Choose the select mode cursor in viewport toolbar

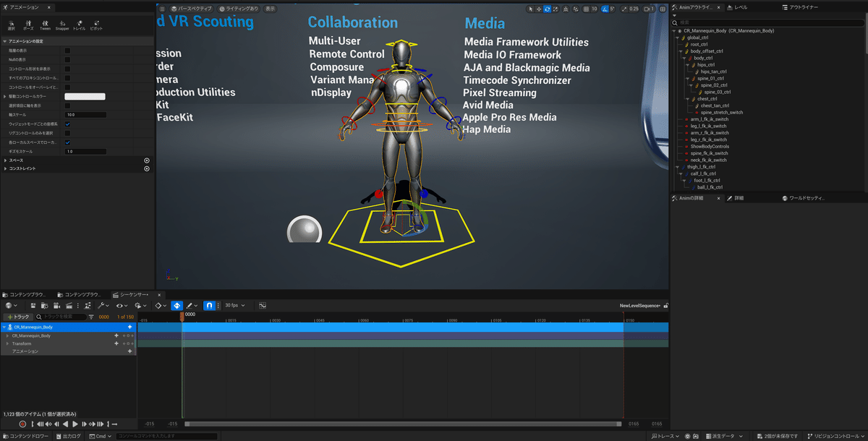click(x=531, y=9)
